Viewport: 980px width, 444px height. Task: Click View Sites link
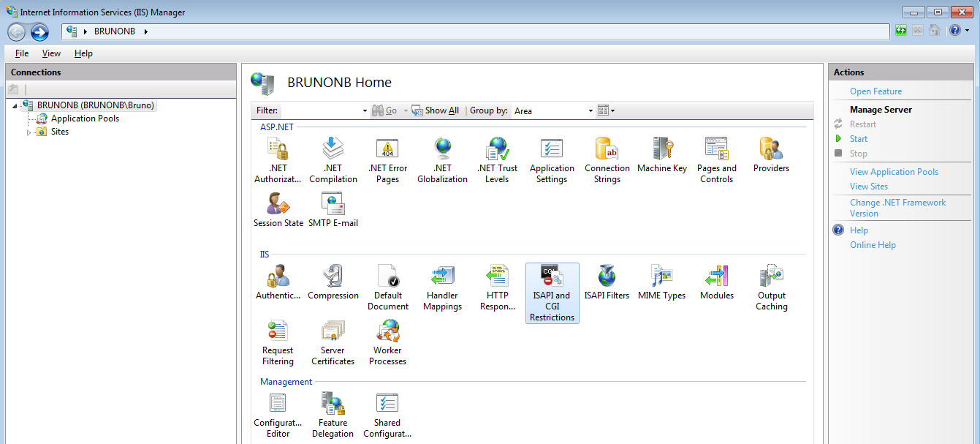[869, 187]
